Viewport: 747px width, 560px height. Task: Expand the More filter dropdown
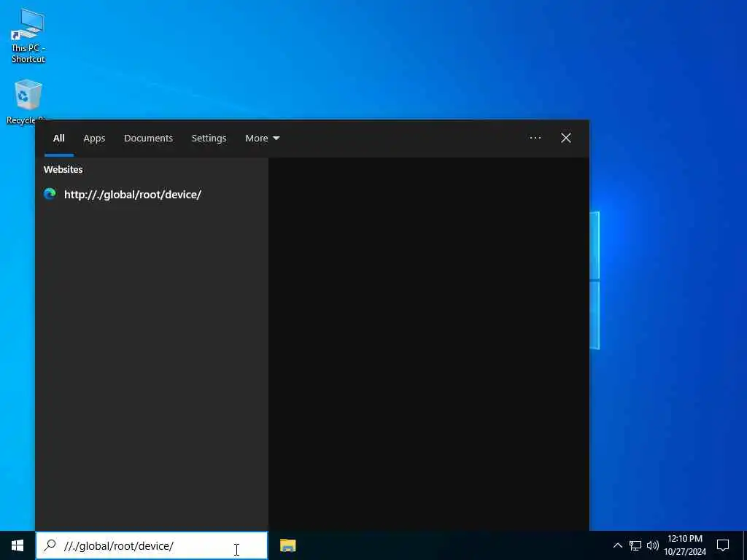pyautogui.click(x=263, y=138)
